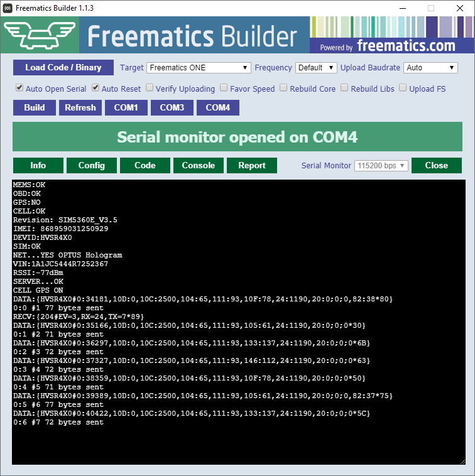Click the 'OBD:OK' console line

coord(27,193)
